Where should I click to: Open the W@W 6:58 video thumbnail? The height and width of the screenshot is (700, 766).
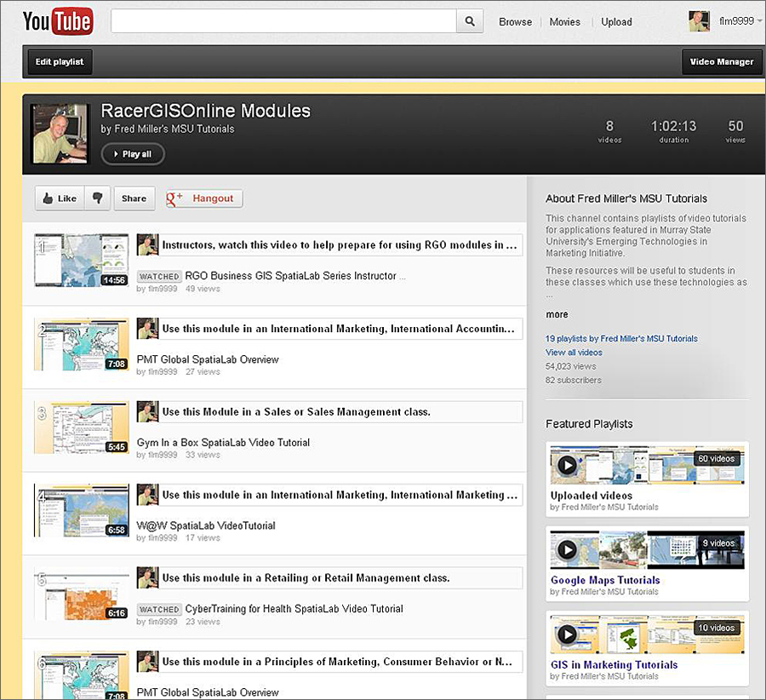click(82, 510)
